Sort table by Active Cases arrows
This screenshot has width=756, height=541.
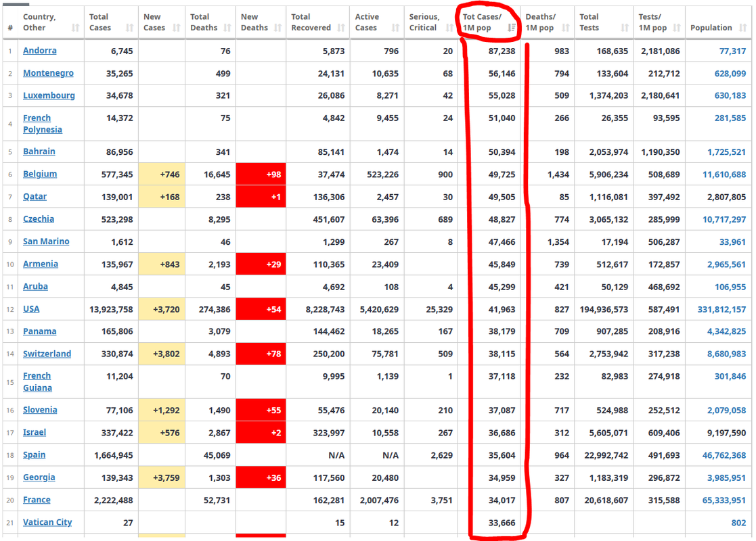tap(395, 28)
